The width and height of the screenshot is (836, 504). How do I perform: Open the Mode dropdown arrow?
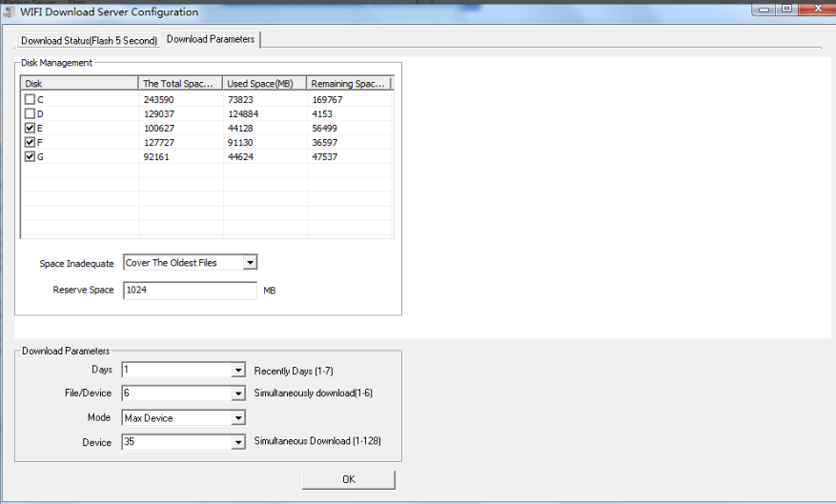tap(237, 418)
